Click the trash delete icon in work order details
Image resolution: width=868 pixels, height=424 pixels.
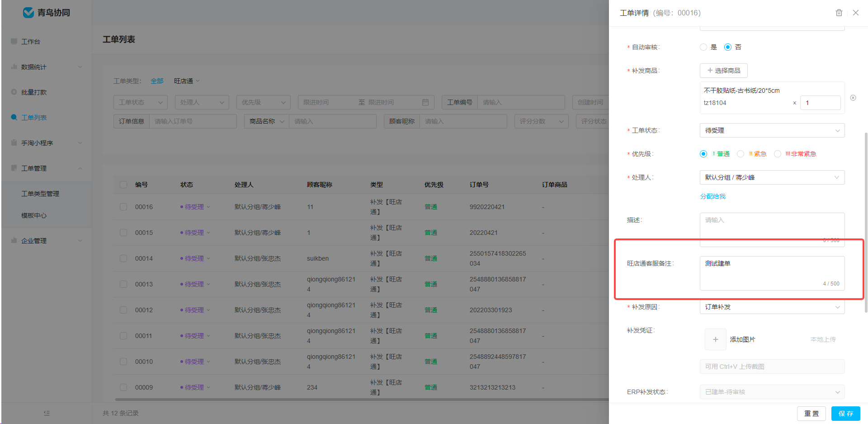839,13
